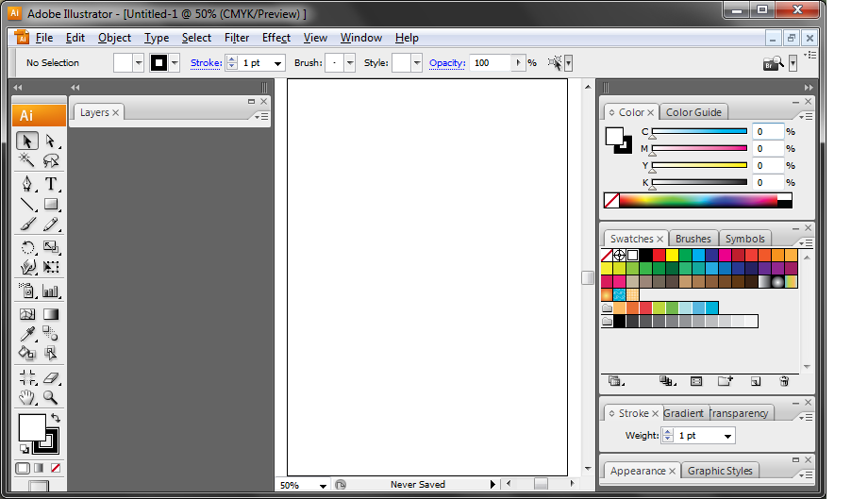Open the Layers panel flyout menu
Viewport: 868px width, 499px height.
click(x=262, y=117)
